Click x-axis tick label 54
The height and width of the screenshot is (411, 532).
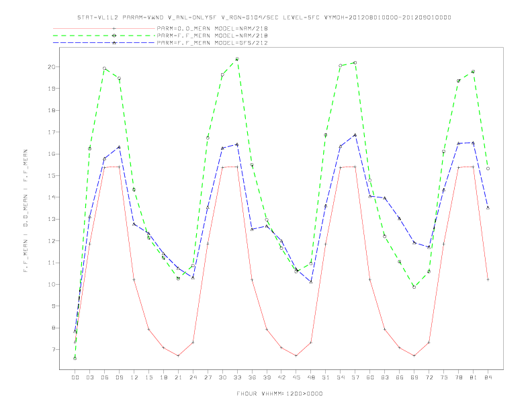[341, 377]
